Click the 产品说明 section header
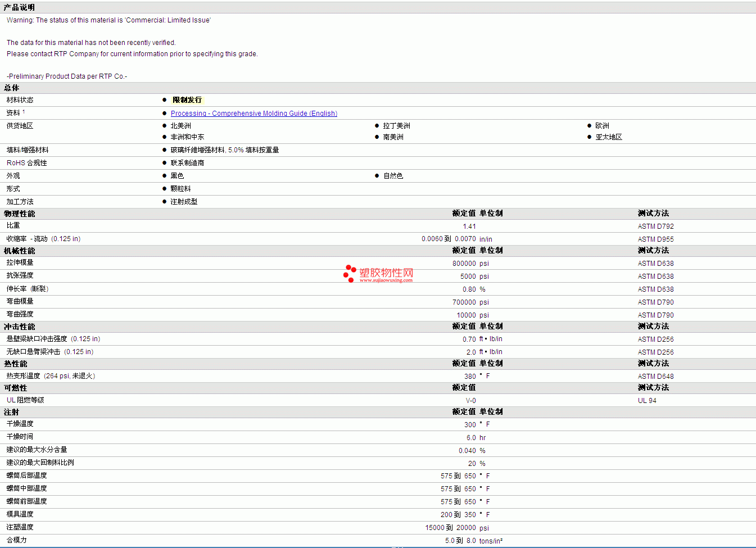This screenshot has height=548, width=756. (x=19, y=7)
